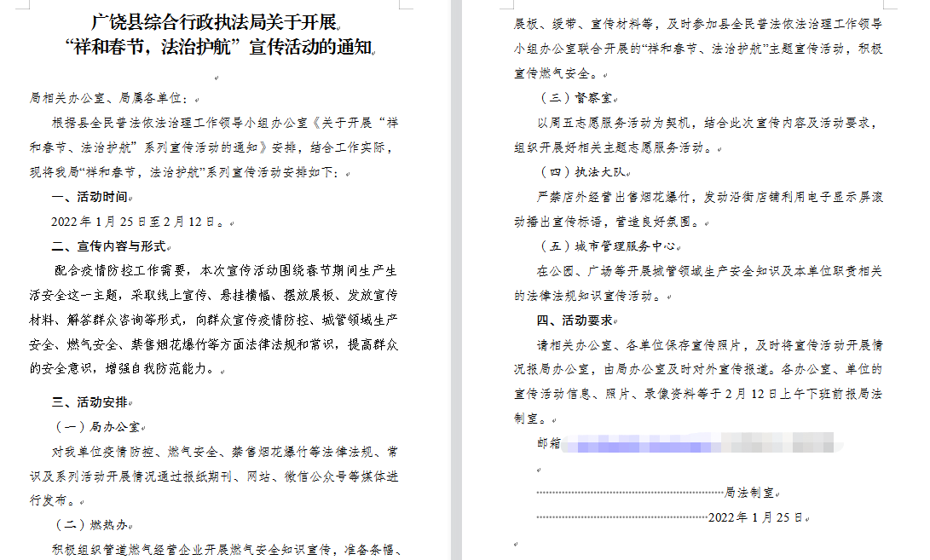The image size is (930, 560).
Task: Click the subheading "（一）局办公室"
Action: [x=95, y=426]
